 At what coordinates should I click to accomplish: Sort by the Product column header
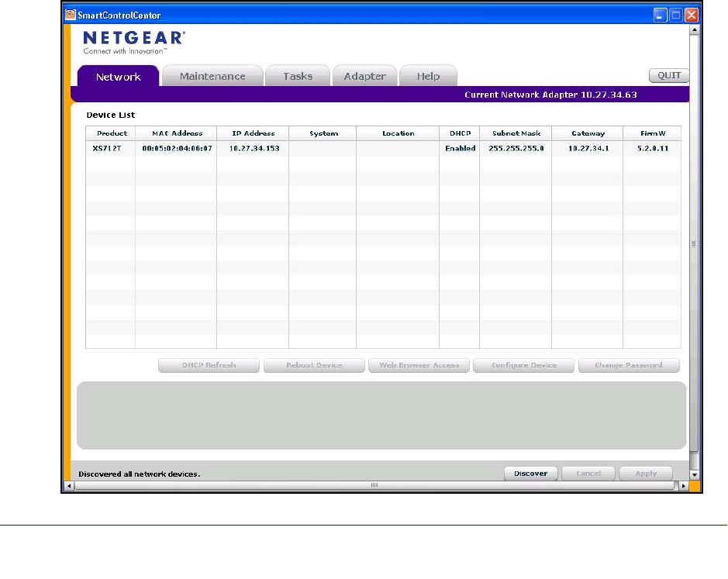pyautogui.click(x=111, y=133)
